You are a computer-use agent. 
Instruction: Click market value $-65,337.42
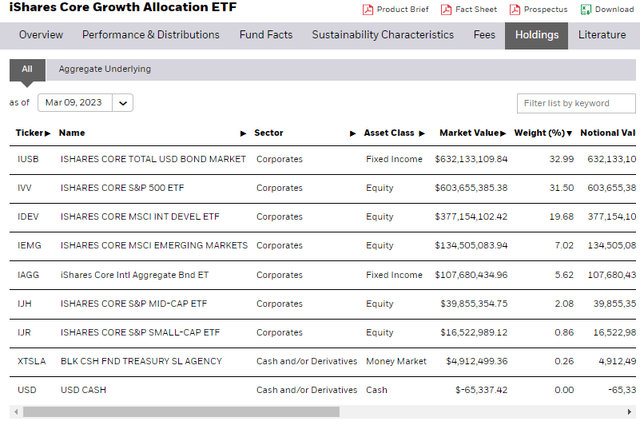point(481,390)
